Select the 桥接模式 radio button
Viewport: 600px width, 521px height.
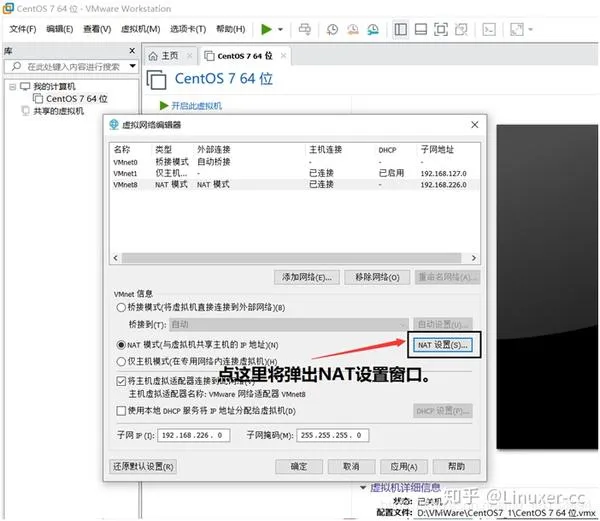pyautogui.click(x=121, y=308)
